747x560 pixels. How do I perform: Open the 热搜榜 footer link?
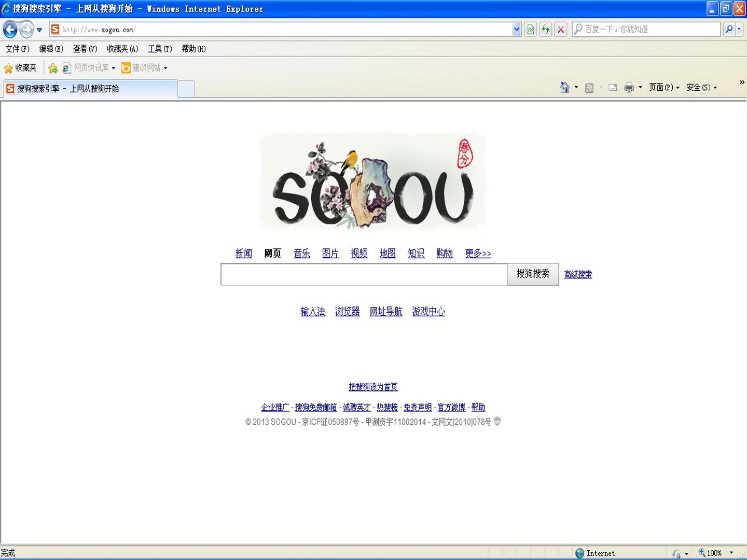coord(387,408)
